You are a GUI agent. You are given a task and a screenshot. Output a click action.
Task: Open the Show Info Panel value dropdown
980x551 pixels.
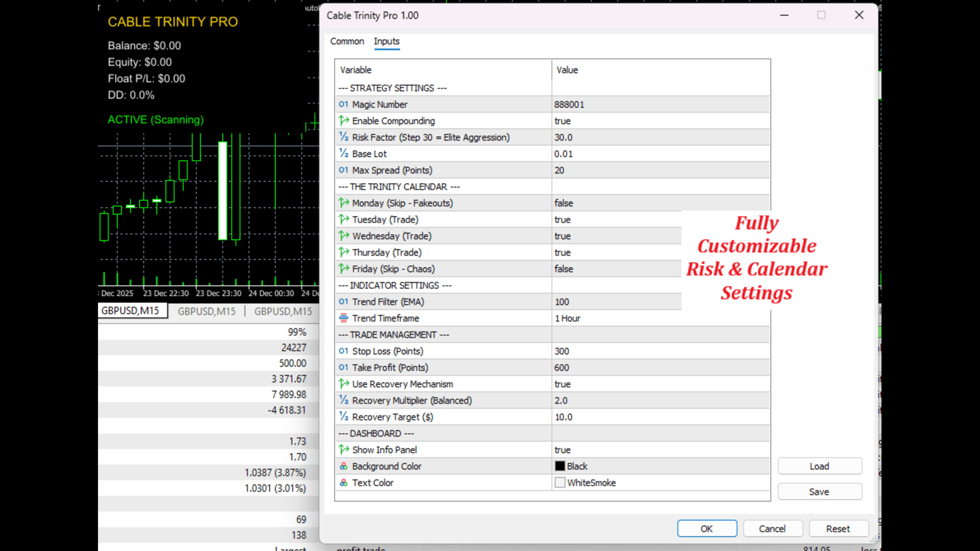click(x=562, y=450)
